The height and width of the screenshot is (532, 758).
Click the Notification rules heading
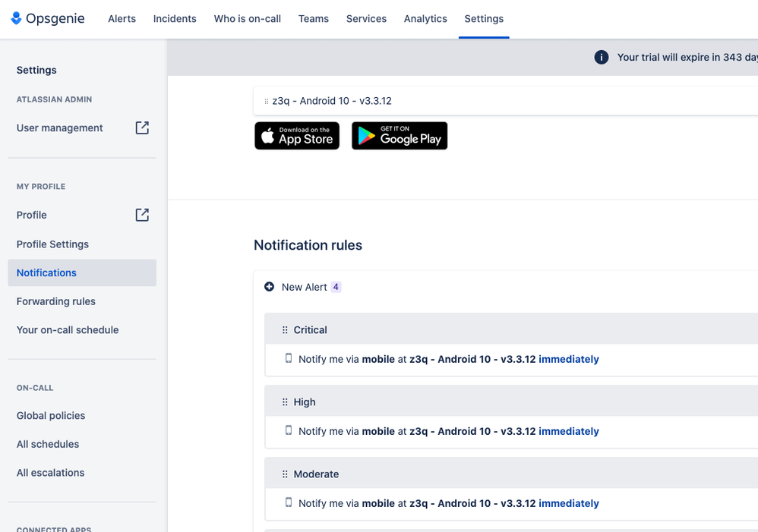[308, 245]
